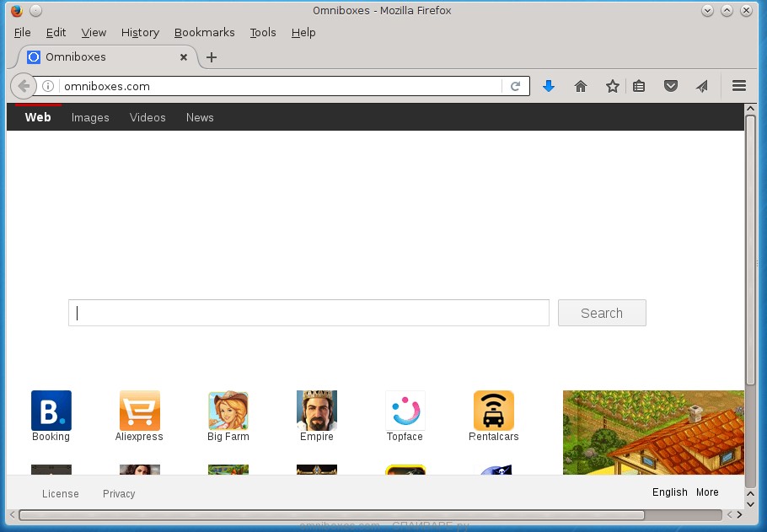Click the share page icon
The width and height of the screenshot is (767, 532).
coord(701,85)
